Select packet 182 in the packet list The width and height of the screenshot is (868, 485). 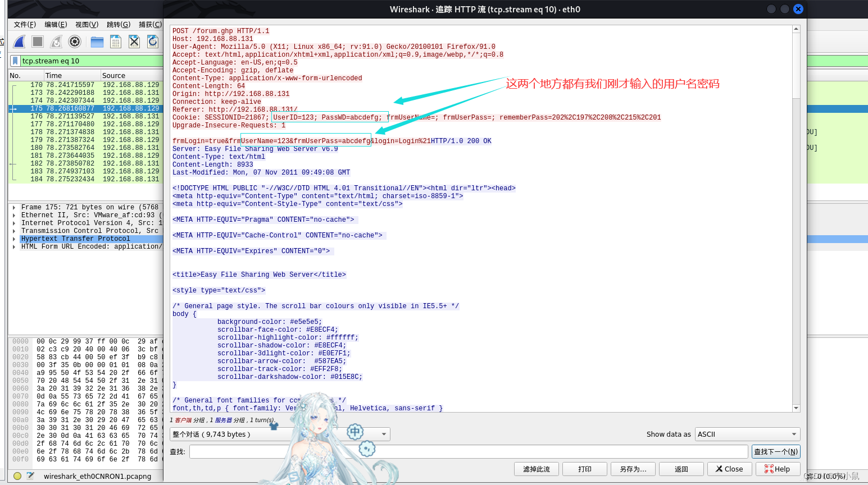85,163
